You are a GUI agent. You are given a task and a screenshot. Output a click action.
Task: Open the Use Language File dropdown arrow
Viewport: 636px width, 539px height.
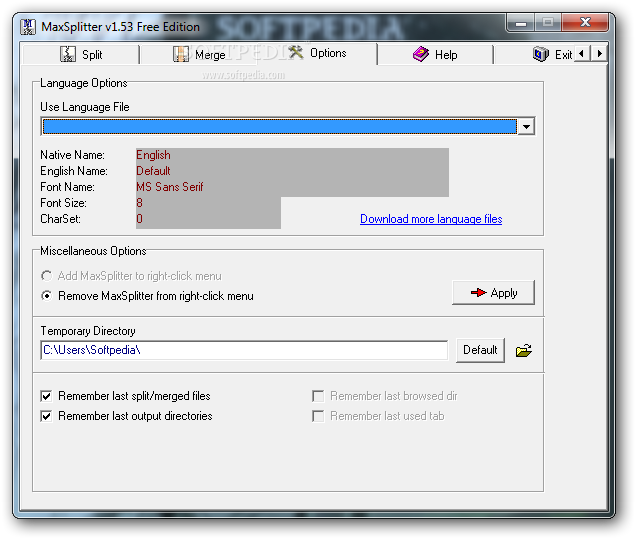(526, 127)
